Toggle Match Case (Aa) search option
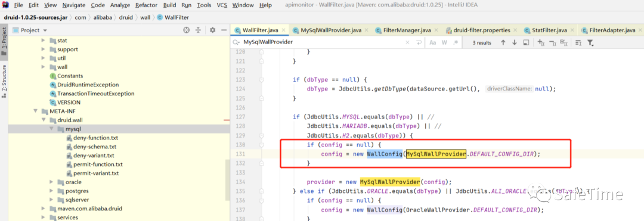The width and height of the screenshot is (644, 221). (x=433, y=42)
